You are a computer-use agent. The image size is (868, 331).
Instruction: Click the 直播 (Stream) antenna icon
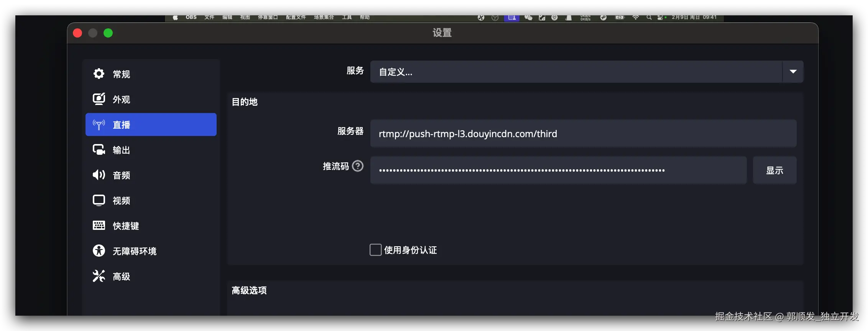point(99,125)
